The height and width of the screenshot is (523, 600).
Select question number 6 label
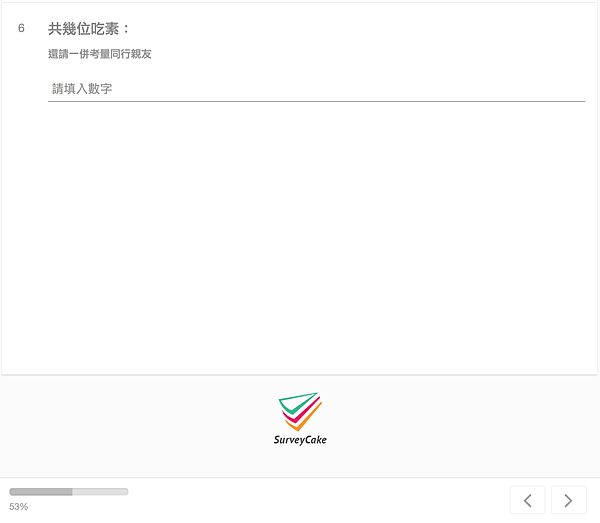[x=21, y=28]
